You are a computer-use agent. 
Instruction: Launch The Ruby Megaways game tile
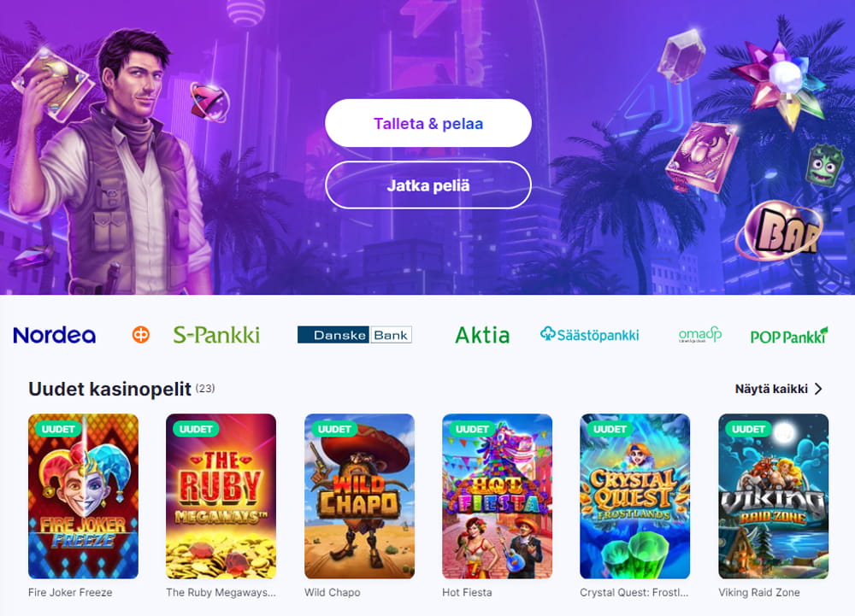221,496
